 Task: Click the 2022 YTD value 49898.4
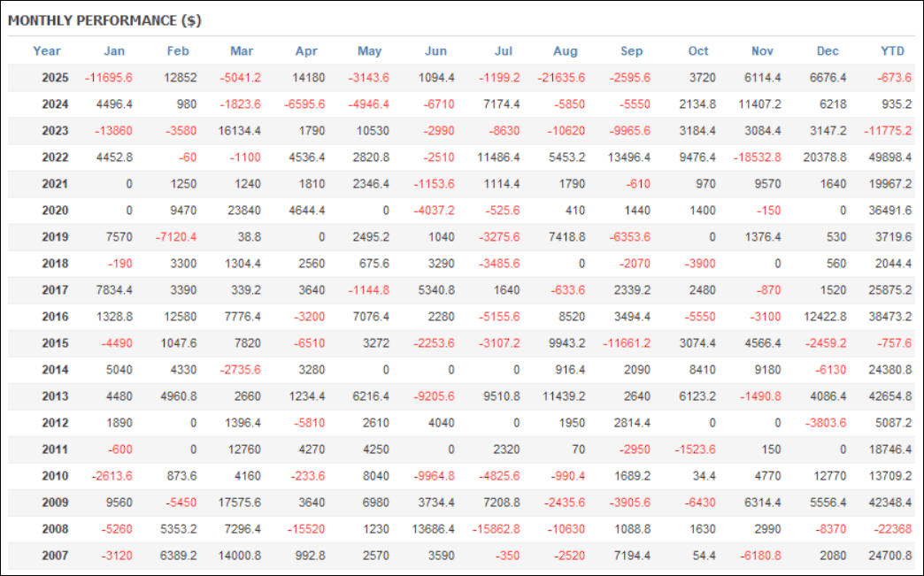886,157
